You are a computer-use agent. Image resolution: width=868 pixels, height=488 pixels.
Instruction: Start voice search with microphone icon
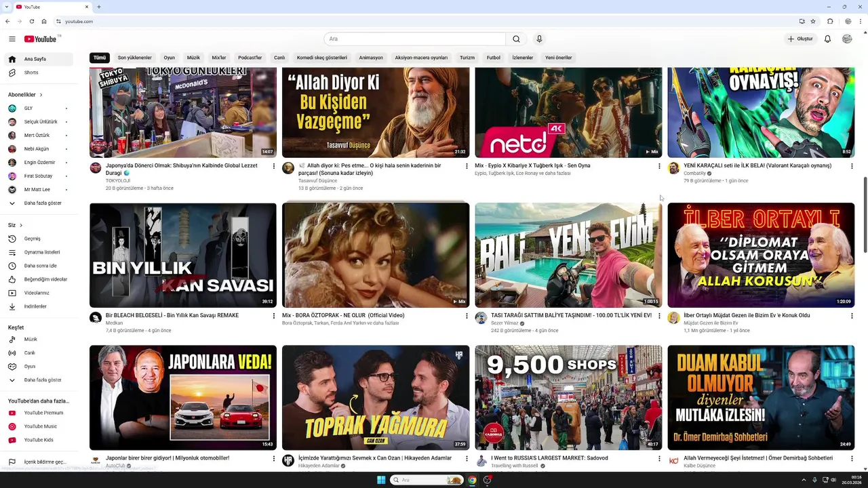point(539,39)
